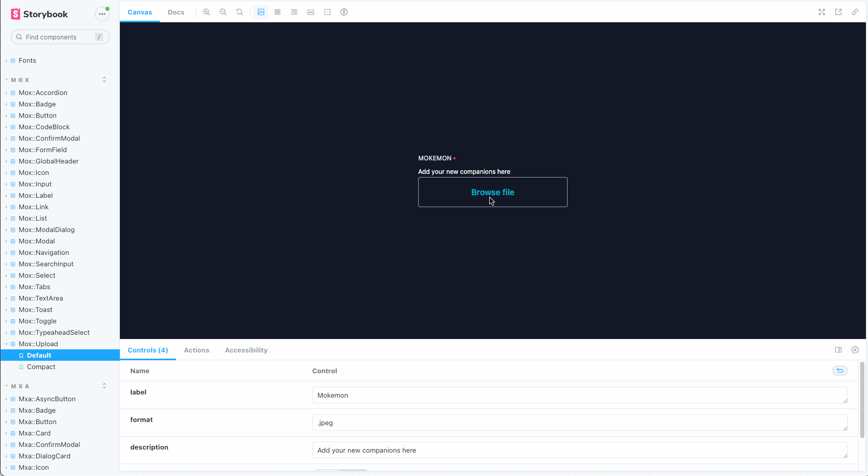The image size is (868, 476).
Task: Enable the measure tool
Action: (x=311, y=12)
